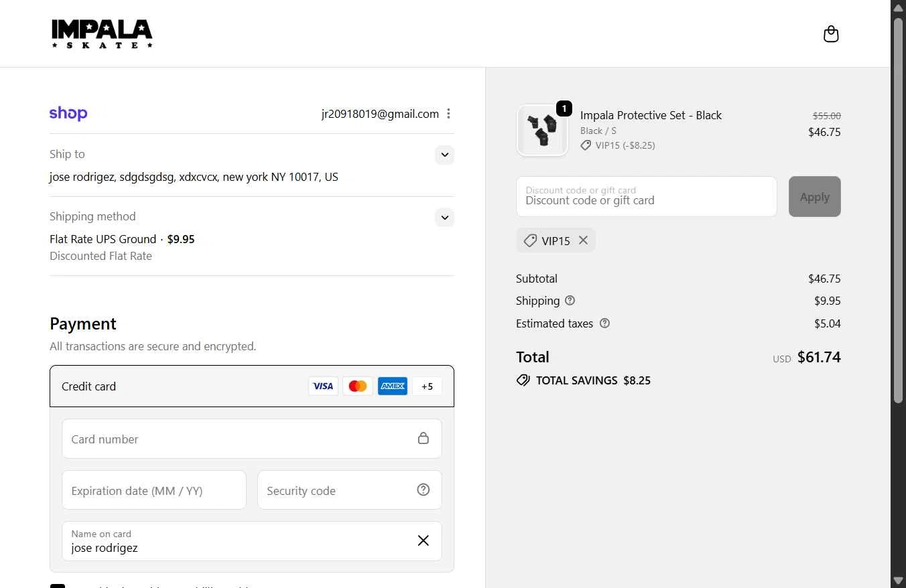This screenshot has width=906, height=588.
Task: Click the shipping address text line
Action: pos(194,177)
